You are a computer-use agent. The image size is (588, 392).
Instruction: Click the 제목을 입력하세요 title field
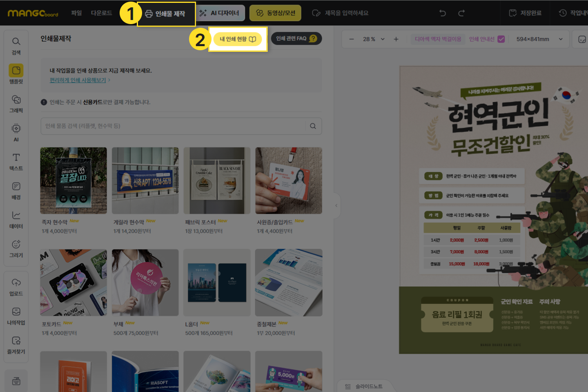(347, 13)
